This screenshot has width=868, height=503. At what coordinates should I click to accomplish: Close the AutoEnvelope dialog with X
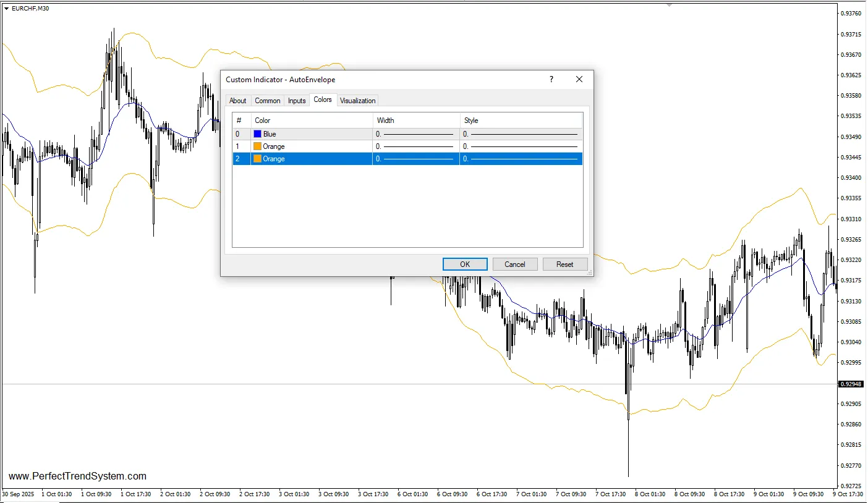point(579,79)
